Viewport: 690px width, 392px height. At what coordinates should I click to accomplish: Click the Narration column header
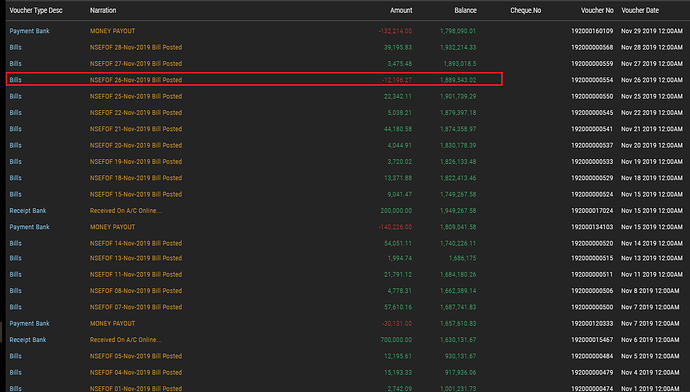tap(103, 10)
